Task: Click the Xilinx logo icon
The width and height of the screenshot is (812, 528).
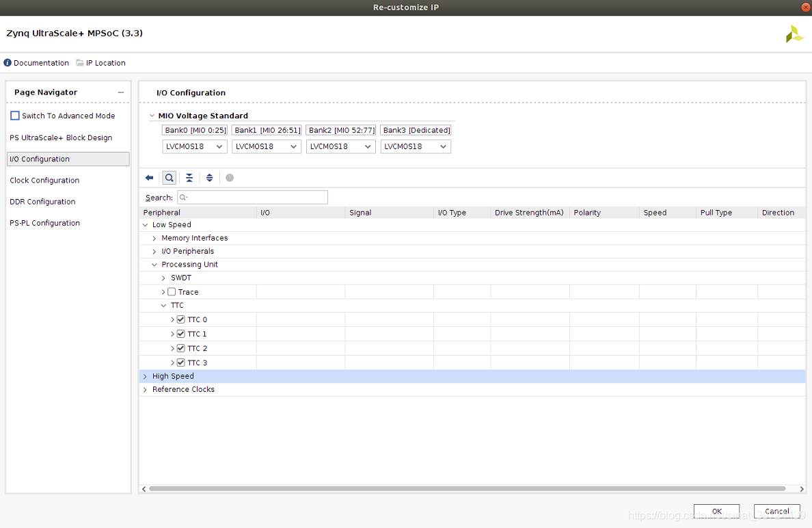Action: tap(794, 34)
